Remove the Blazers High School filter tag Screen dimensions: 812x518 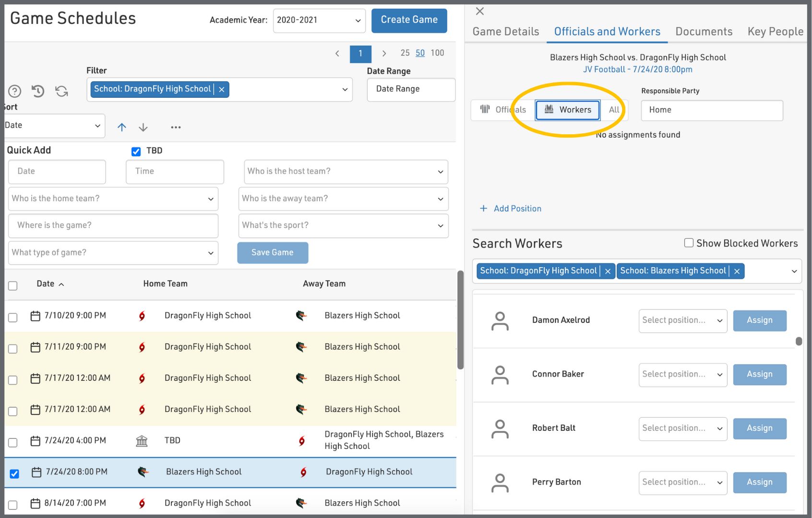tap(737, 271)
